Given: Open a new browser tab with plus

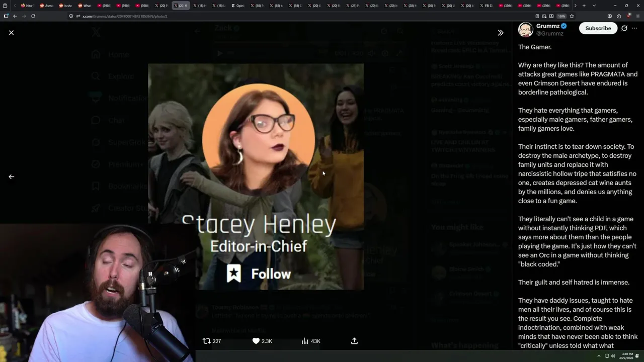Looking at the screenshot, I should click(584, 6).
